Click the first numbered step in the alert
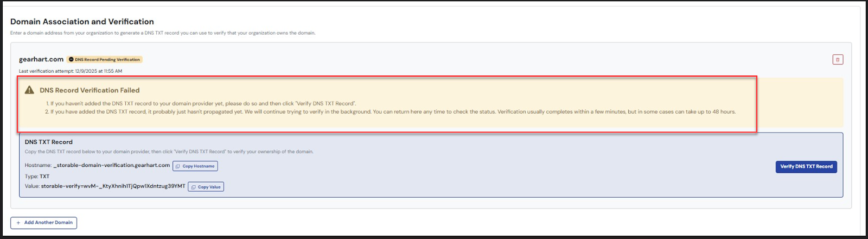The image size is (868, 239). click(201, 103)
